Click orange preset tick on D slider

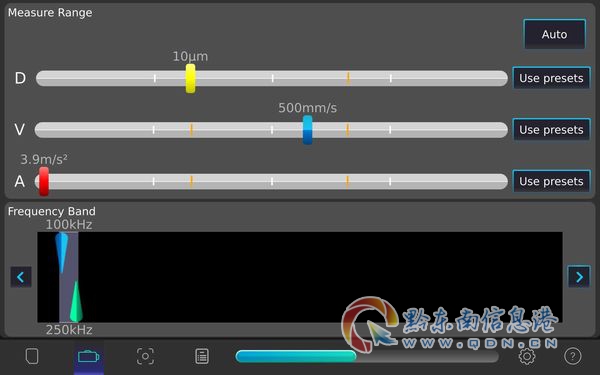point(348,78)
